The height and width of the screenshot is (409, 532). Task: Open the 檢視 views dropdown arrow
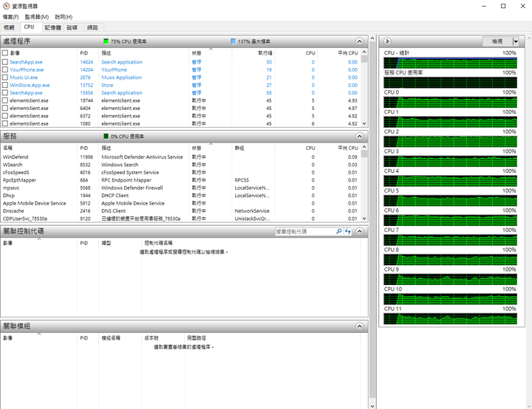click(x=516, y=41)
